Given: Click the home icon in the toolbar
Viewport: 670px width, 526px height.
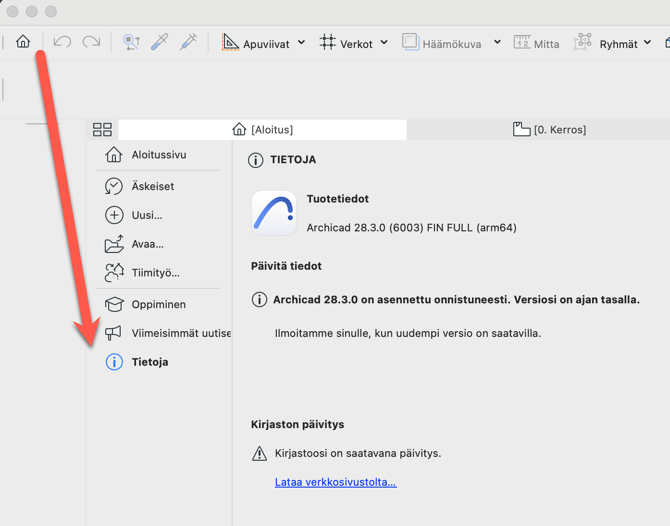Looking at the screenshot, I should (23, 41).
